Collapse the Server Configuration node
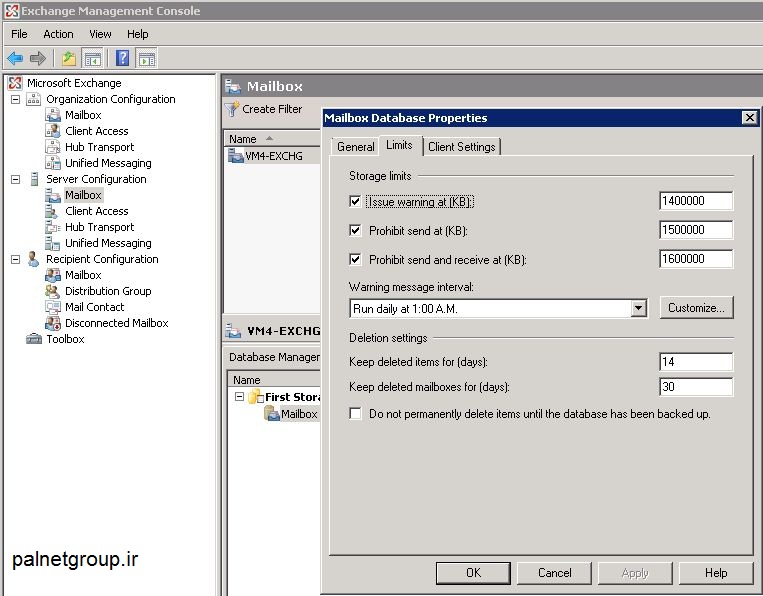 [16, 180]
